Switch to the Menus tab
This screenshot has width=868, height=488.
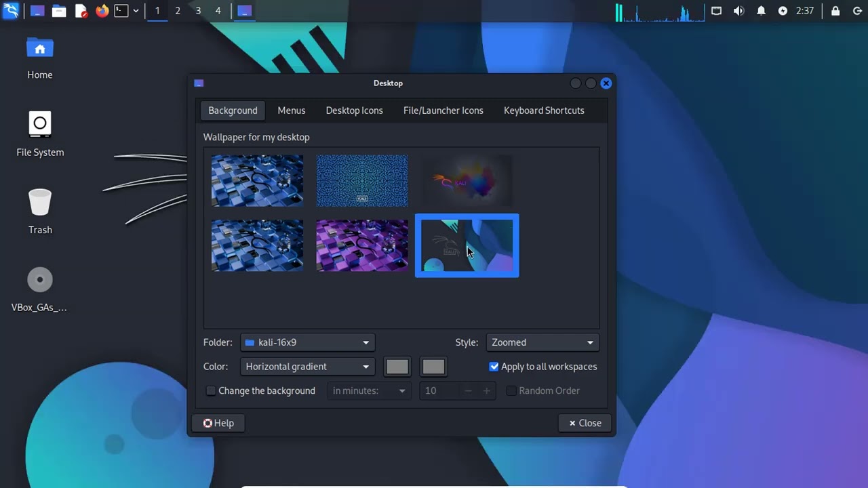(x=292, y=110)
